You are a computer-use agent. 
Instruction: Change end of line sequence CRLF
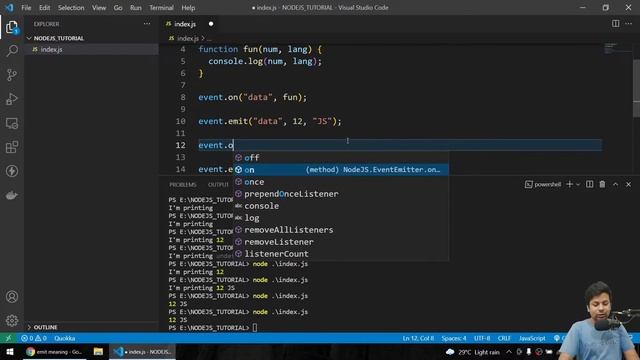pyautogui.click(x=504, y=338)
